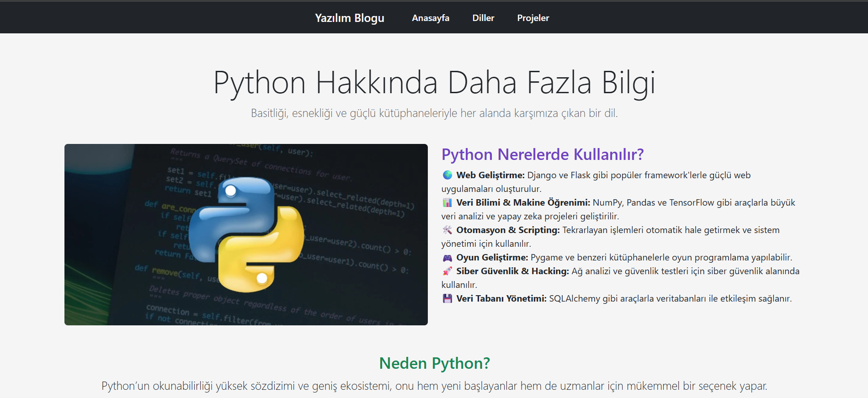This screenshot has width=868, height=398.
Task: Click the text 'Django ve Flask gibi popüler'
Action: (x=585, y=175)
